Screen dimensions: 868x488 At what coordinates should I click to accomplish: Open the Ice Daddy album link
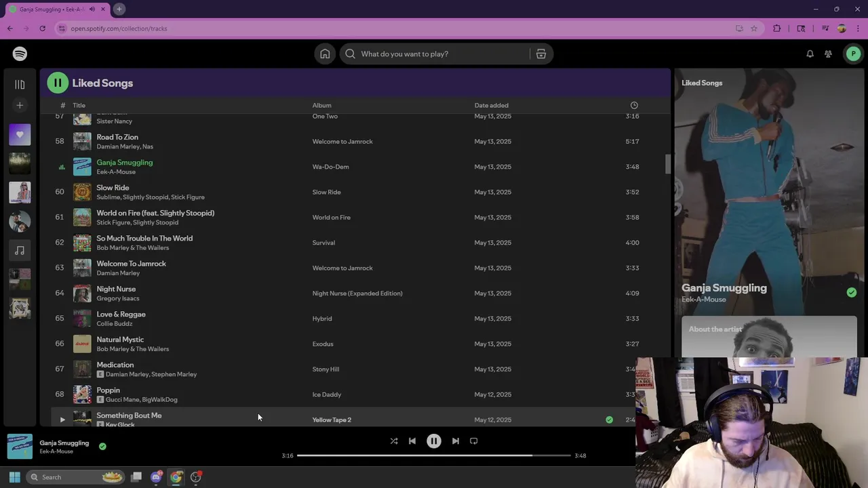pyautogui.click(x=327, y=394)
